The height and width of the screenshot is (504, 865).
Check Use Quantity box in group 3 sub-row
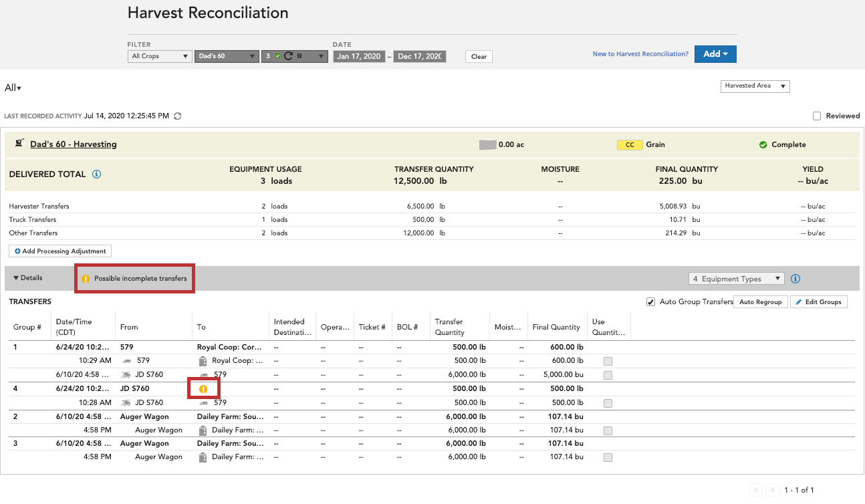pos(608,459)
